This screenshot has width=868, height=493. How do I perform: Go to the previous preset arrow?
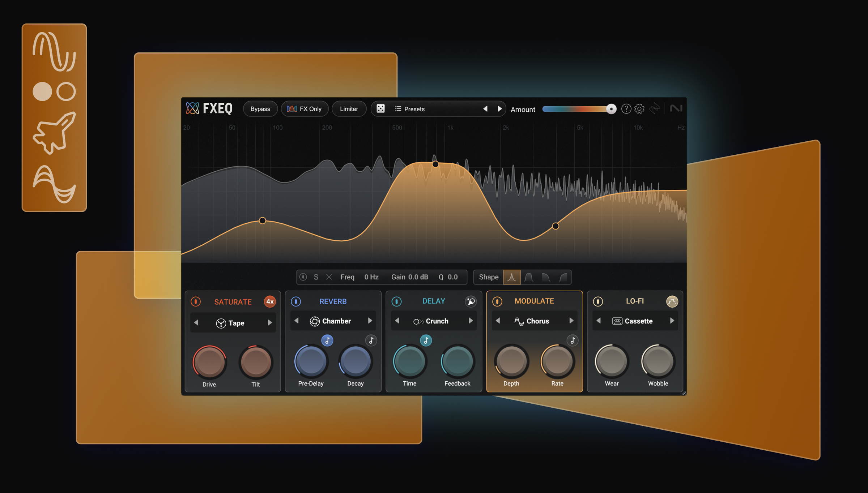485,109
